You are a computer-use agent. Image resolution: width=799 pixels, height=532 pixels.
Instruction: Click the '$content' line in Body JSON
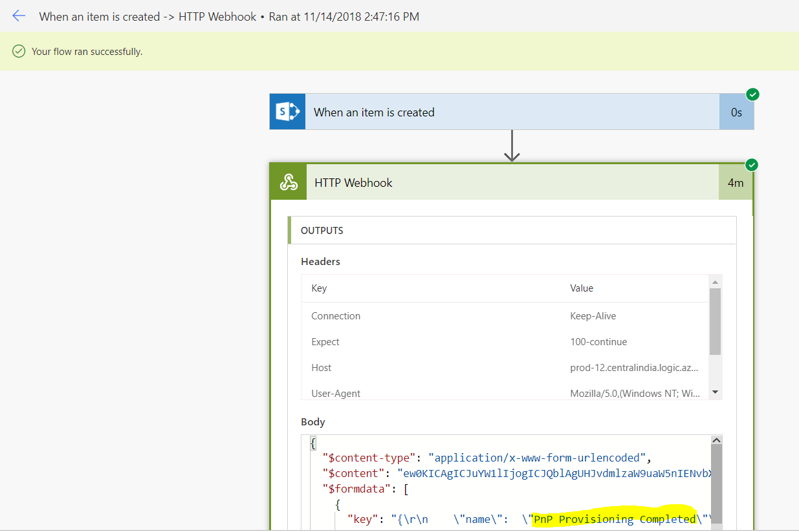(x=518, y=473)
